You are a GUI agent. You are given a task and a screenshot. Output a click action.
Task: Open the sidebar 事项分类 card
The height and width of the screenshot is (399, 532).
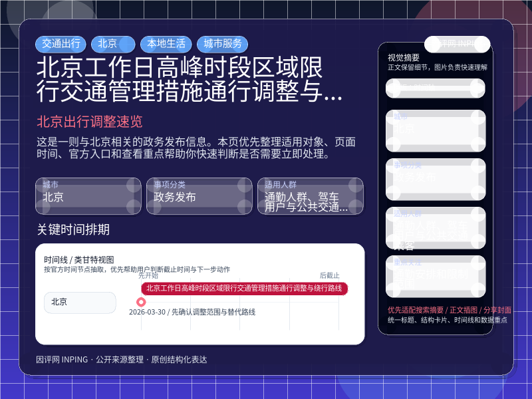436,179
